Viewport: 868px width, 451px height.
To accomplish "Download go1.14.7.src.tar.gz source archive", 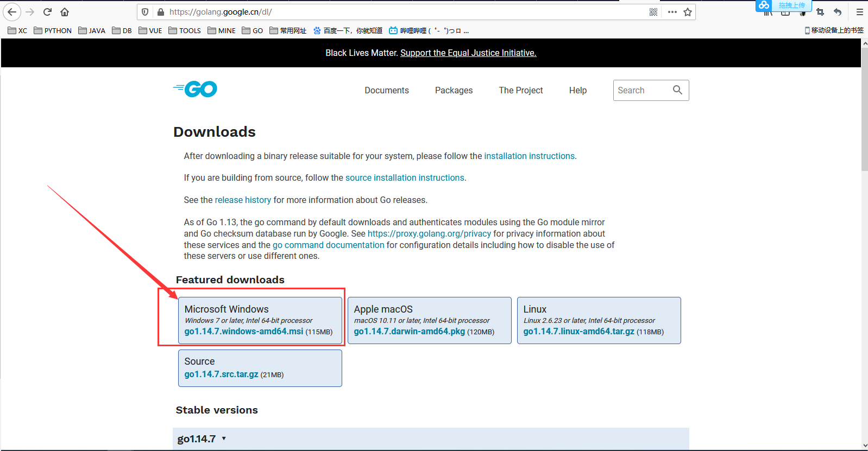I will (222, 374).
